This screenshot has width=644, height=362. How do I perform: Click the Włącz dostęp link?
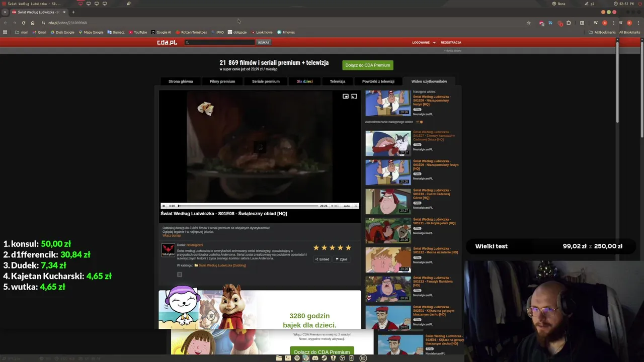[172, 235]
